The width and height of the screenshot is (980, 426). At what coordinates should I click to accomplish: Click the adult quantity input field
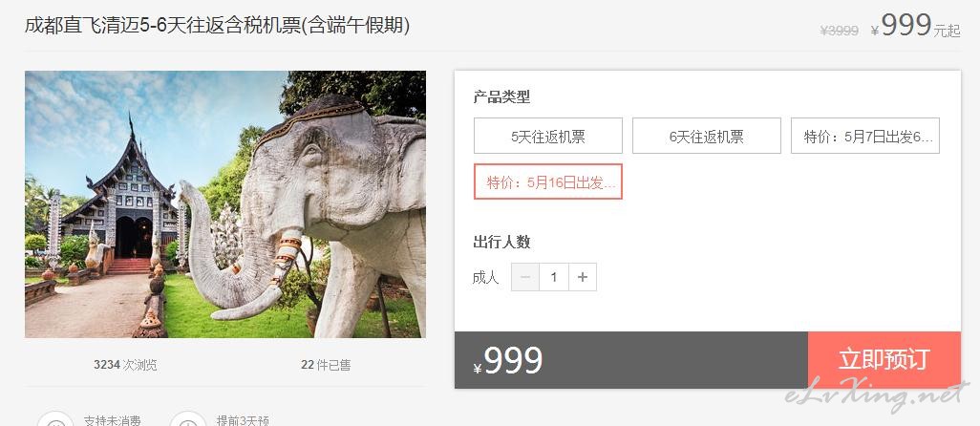(x=554, y=277)
